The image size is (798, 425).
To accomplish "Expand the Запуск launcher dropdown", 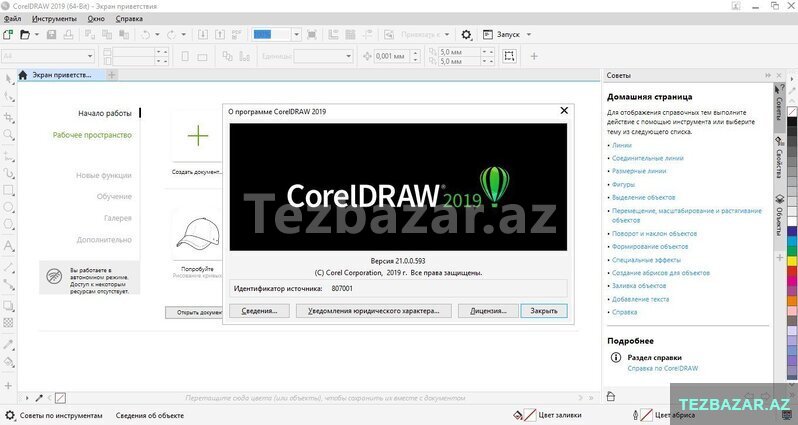I will (529, 35).
